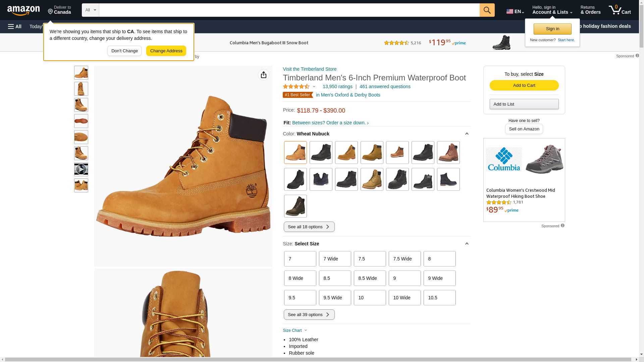Click the share icon on product image
This screenshot has width=644, height=362.
point(264,75)
